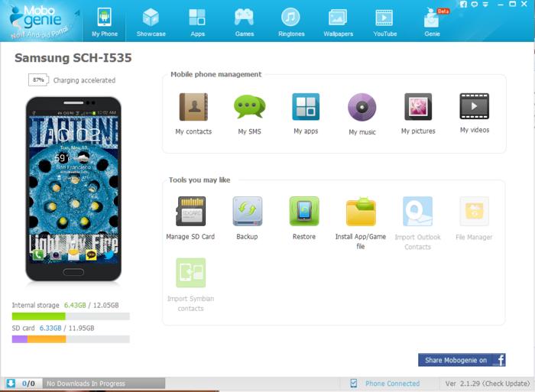
Task: Open YouTube tab
Action: tap(385, 22)
